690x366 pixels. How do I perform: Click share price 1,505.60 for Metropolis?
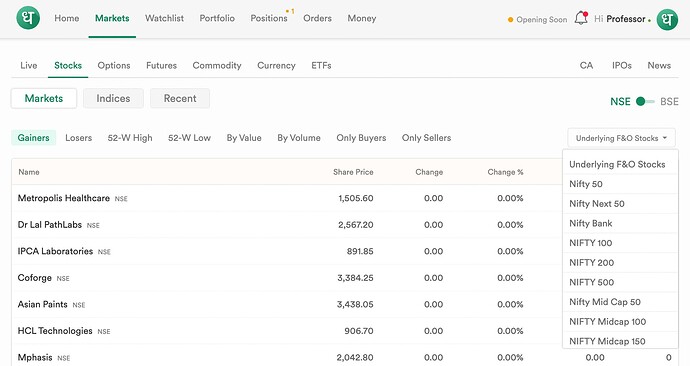coord(356,198)
